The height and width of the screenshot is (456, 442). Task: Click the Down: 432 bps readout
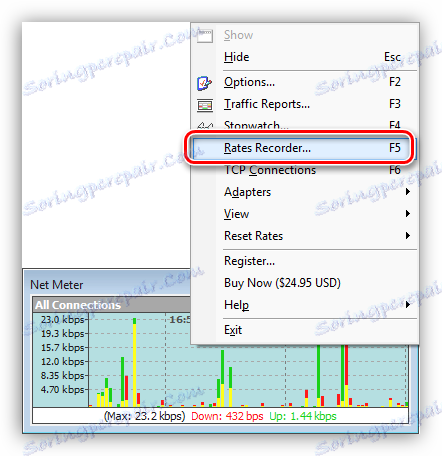[227, 416]
